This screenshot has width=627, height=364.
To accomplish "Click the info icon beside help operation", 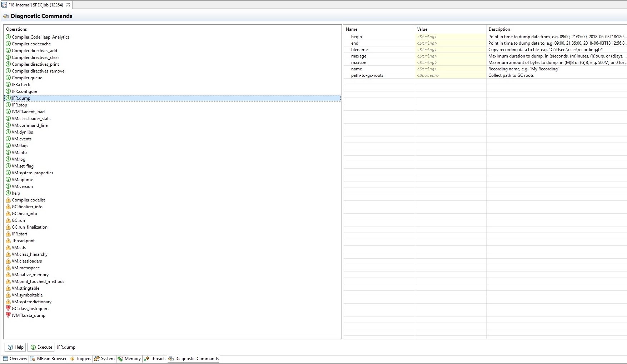I will click(x=8, y=193).
